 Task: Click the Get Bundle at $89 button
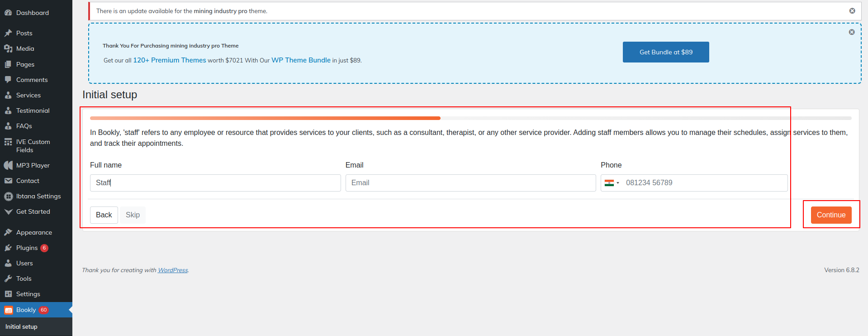tap(665, 52)
